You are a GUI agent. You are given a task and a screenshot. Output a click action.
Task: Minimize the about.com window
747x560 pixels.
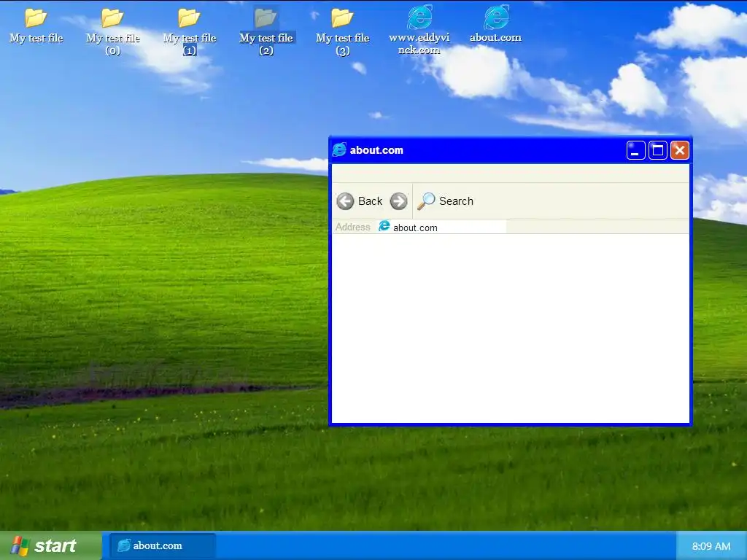click(x=636, y=150)
